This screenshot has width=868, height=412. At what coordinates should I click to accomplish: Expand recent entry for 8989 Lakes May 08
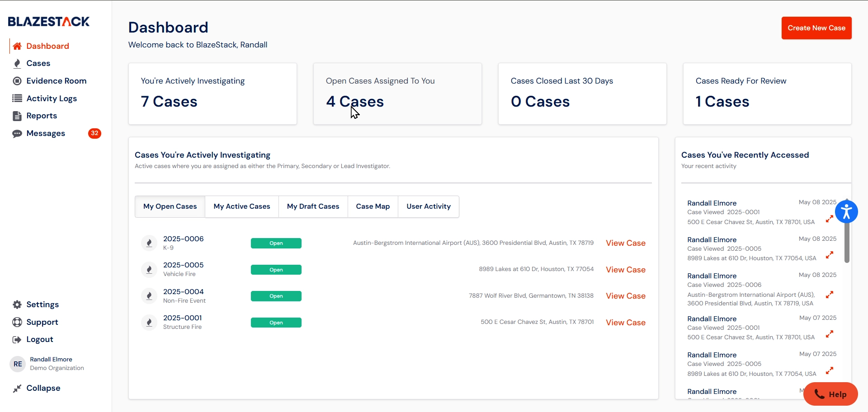pos(830,255)
